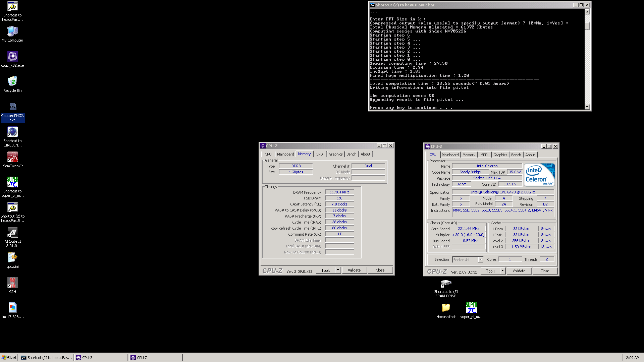Screen dimensions: 644x362
Task: Switch to Mainboard tab in the CPU-Z CPU-tab window
Action: point(450,155)
